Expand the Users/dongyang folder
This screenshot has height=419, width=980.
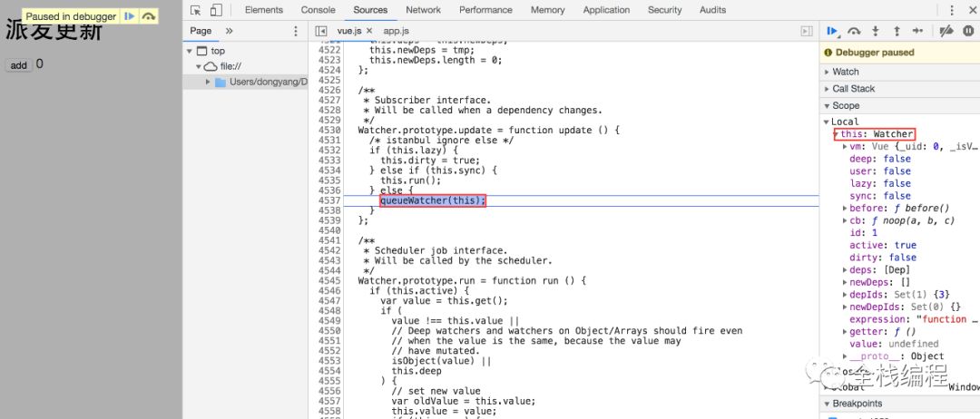[x=208, y=82]
